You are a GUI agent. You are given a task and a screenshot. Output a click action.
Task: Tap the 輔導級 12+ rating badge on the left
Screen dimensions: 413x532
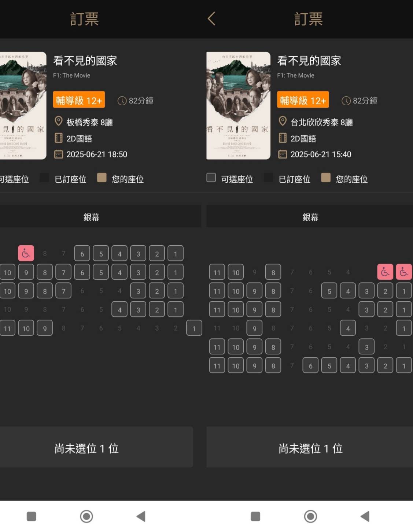79,100
